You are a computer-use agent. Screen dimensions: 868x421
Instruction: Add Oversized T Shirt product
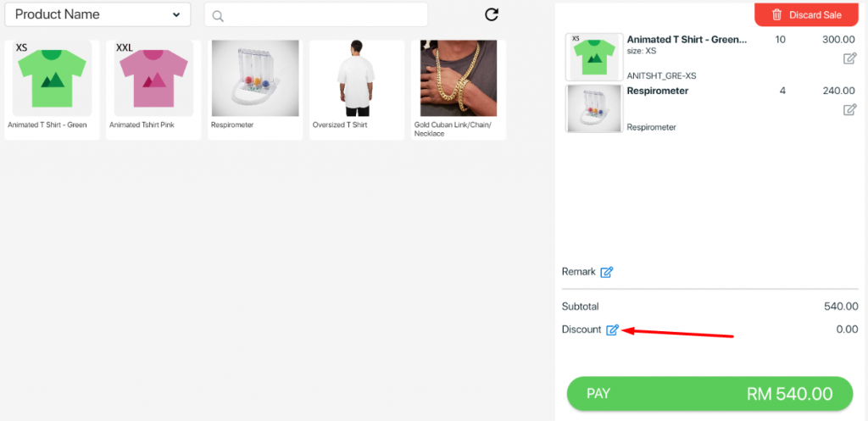tap(357, 90)
